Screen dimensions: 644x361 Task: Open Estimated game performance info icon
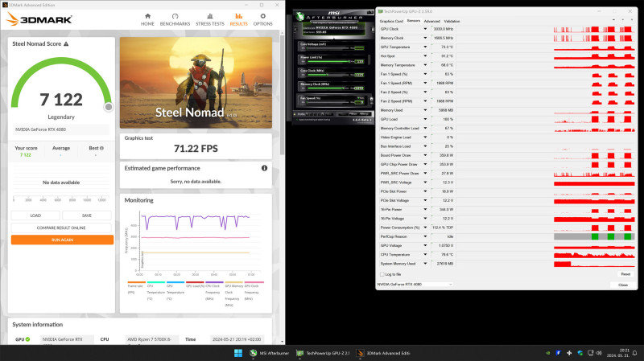click(264, 168)
